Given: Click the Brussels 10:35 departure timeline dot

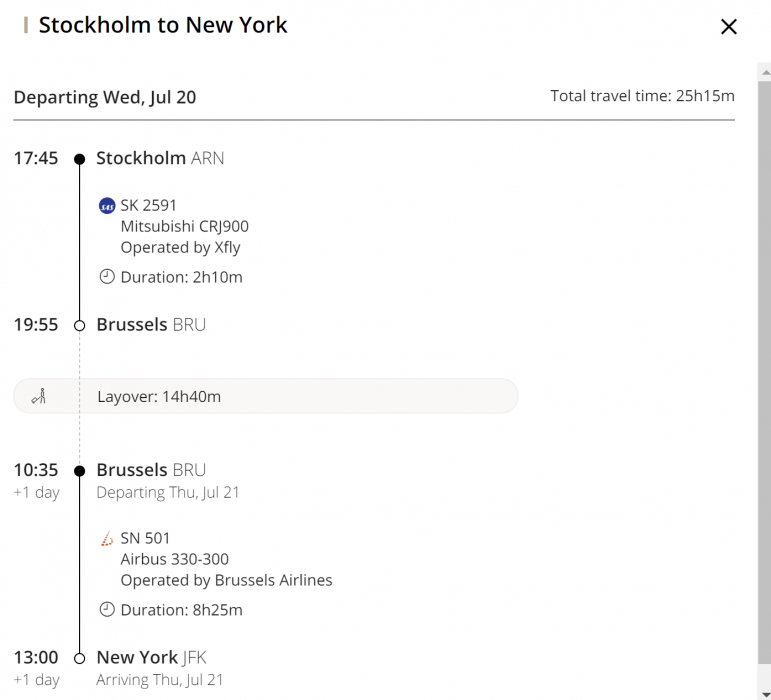Looking at the screenshot, I should point(80,470).
